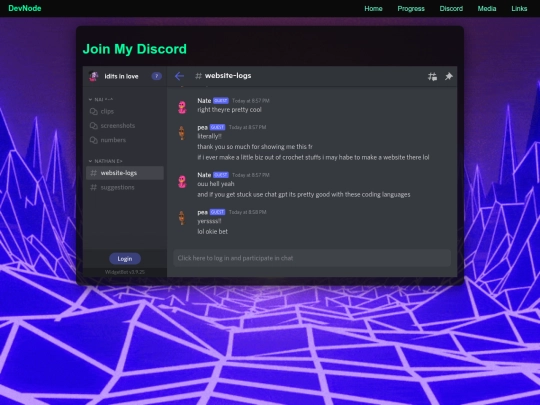
Task: Click the hash icon beside suggestions
Action: pos(93,187)
